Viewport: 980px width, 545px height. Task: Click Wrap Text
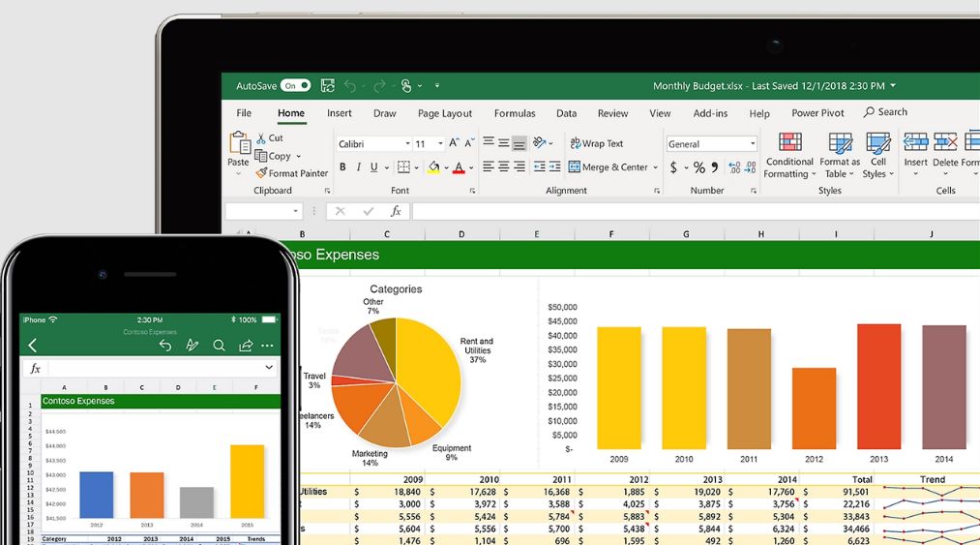tap(596, 143)
